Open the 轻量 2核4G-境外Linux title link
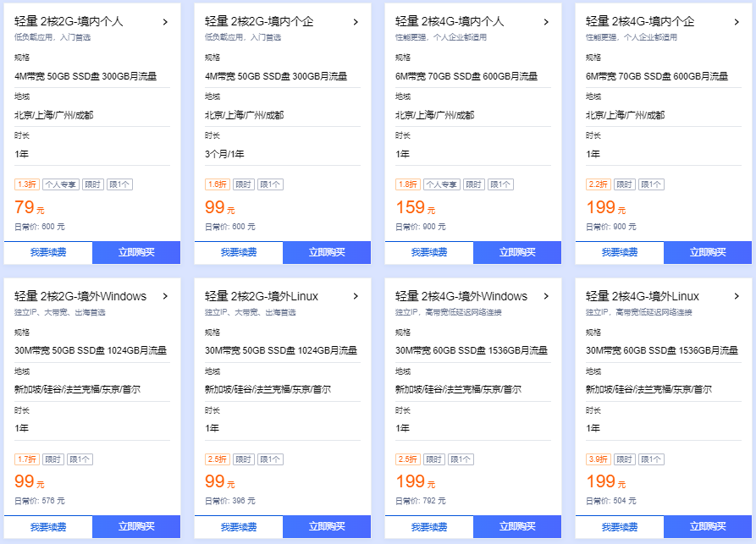Screen dimensions: 756x544 (643, 296)
